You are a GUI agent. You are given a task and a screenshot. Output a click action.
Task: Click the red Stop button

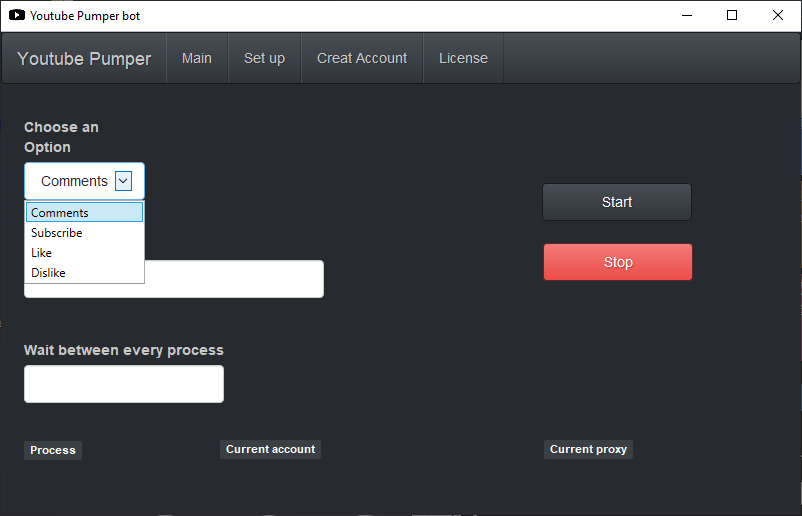tap(618, 262)
